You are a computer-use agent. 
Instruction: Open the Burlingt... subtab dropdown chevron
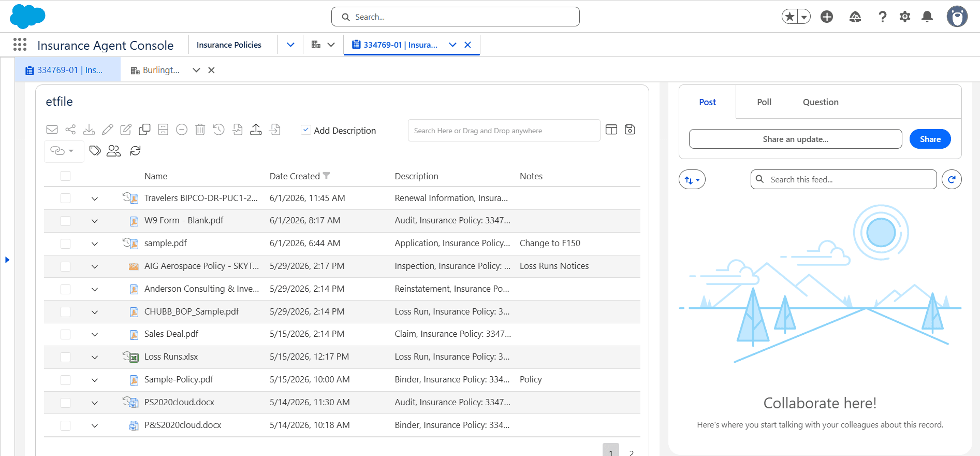196,70
